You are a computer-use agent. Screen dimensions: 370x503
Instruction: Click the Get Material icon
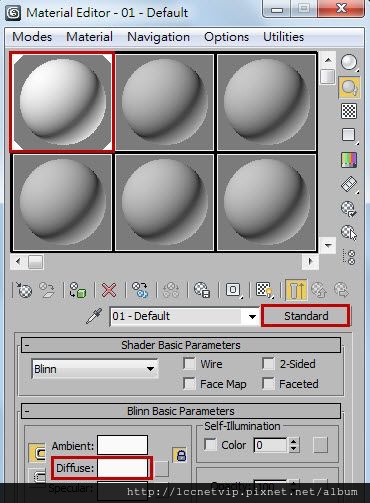tap(24, 290)
